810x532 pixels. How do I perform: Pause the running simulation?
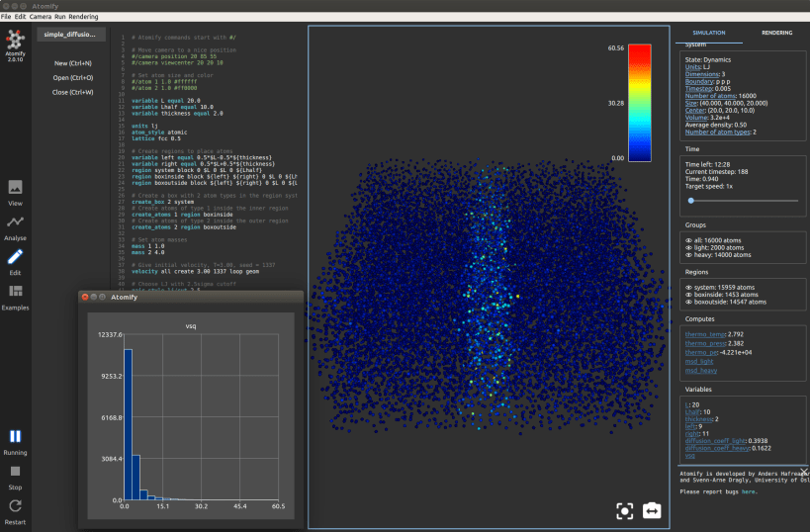pyautogui.click(x=15, y=436)
